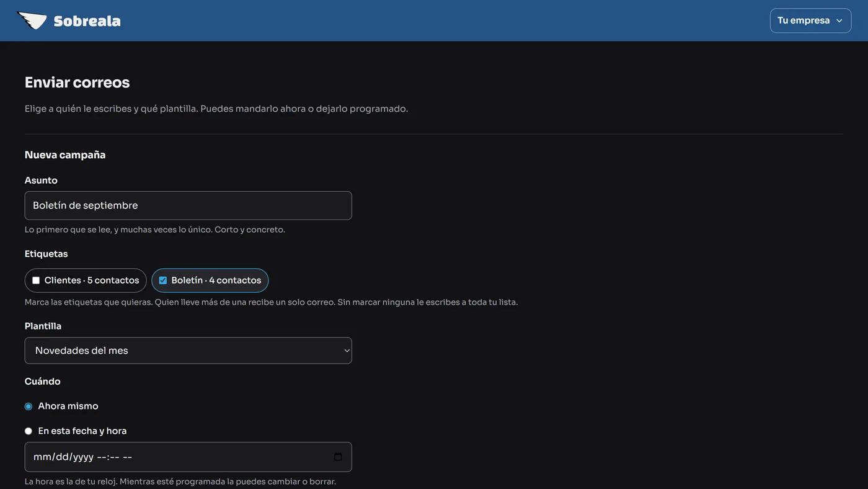This screenshot has width=868, height=489.
Task: Focus the Asunto subject input field
Action: pyautogui.click(x=188, y=205)
